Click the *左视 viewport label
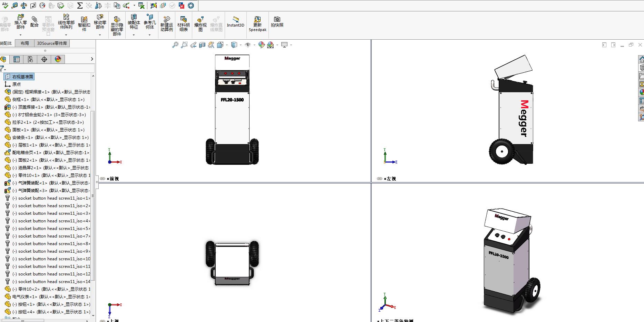 (390, 179)
